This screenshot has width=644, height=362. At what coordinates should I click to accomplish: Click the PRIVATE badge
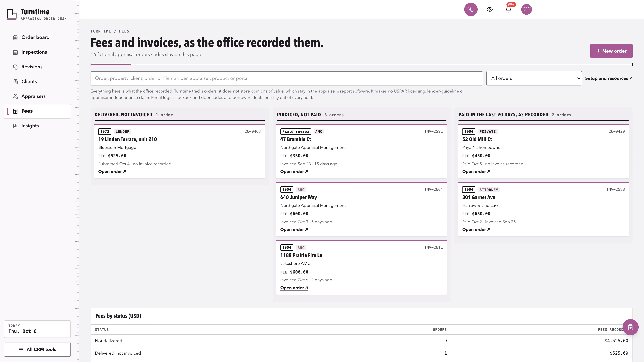(488, 131)
